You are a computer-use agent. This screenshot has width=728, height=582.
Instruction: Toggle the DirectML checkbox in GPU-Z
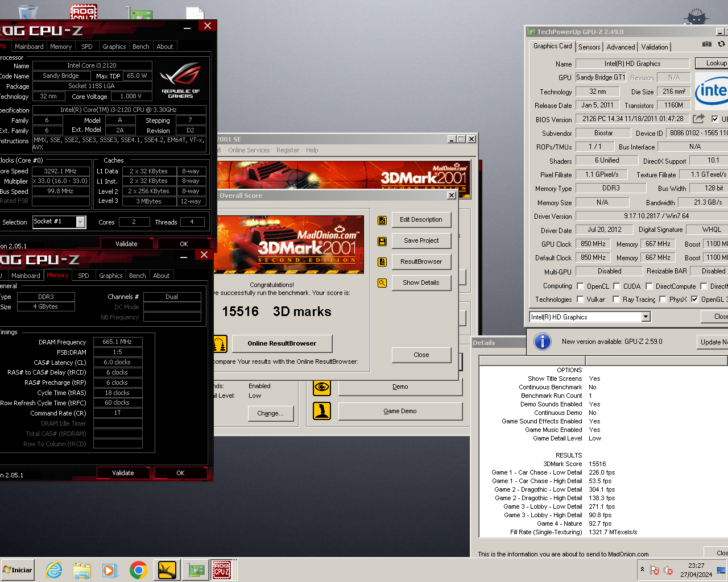(x=704, y=286)
